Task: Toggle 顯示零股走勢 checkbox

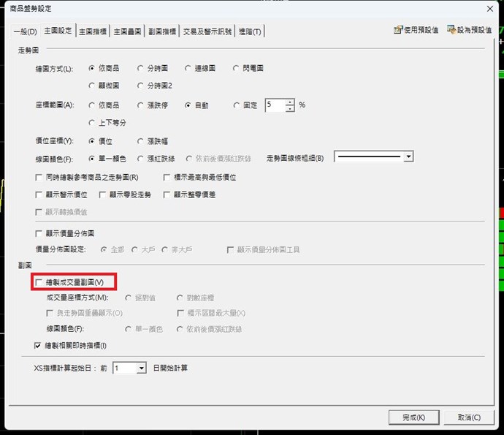Action: tap(102, 194)
